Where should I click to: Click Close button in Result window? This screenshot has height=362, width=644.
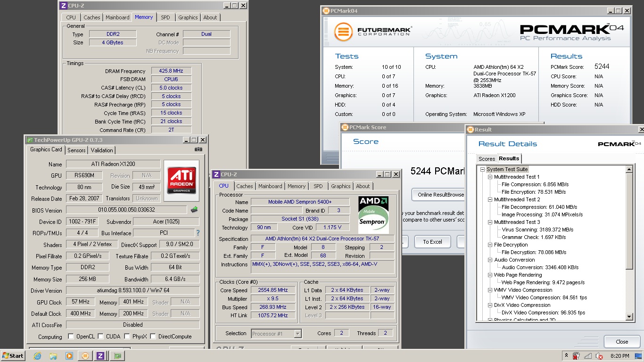[622, 342]
